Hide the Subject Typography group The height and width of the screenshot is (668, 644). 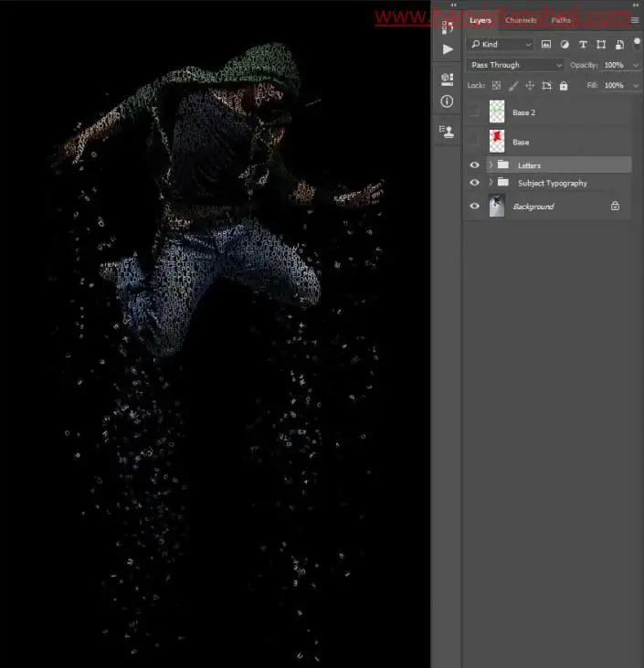coord(474,183)
